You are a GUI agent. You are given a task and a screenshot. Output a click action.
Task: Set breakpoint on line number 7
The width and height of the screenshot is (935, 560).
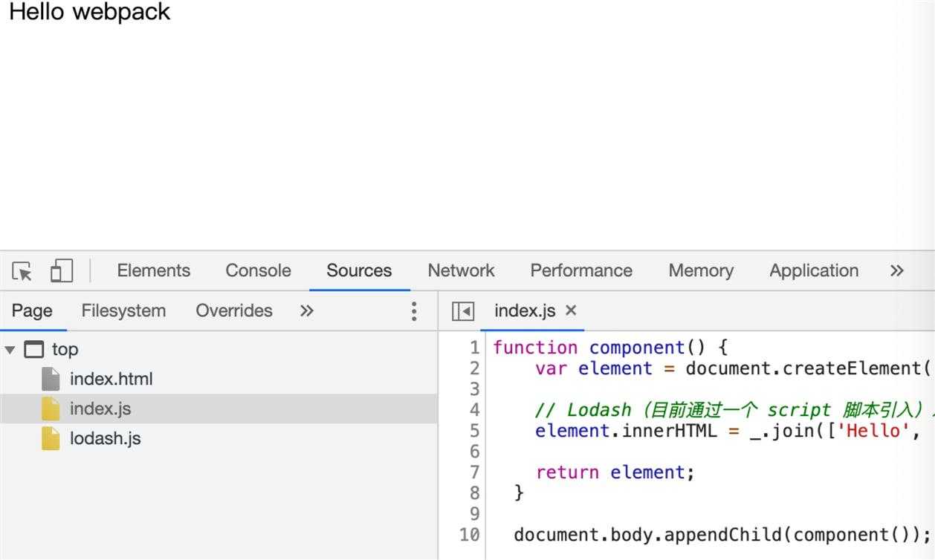tap(474, 472)
